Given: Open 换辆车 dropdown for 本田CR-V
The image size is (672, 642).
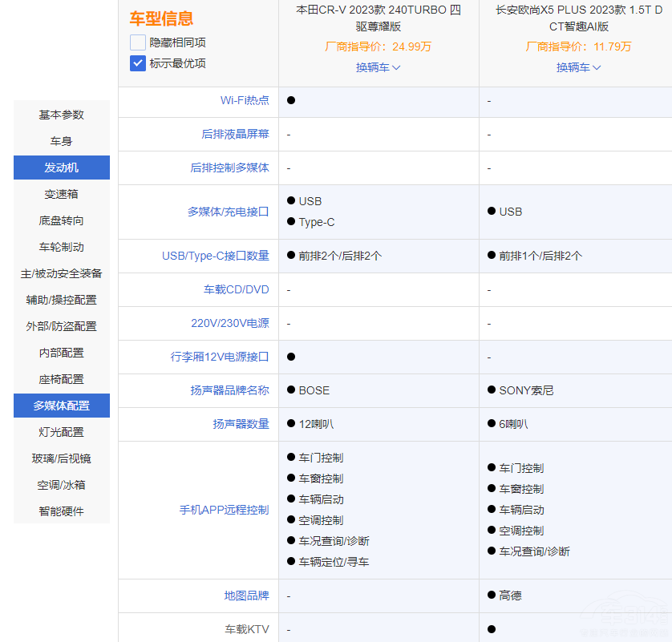Looking at the screenshot, I should pyautogui.click(x=378, y=67).
